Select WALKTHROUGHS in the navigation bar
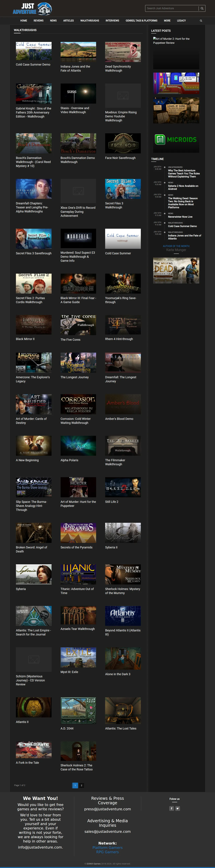This screenshot has width=215, height=868. click(x=89, y=21)
